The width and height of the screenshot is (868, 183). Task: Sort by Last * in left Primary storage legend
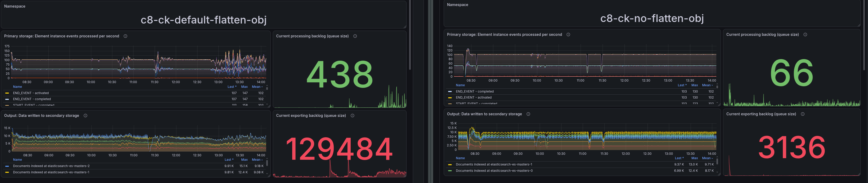click(232, 87)
